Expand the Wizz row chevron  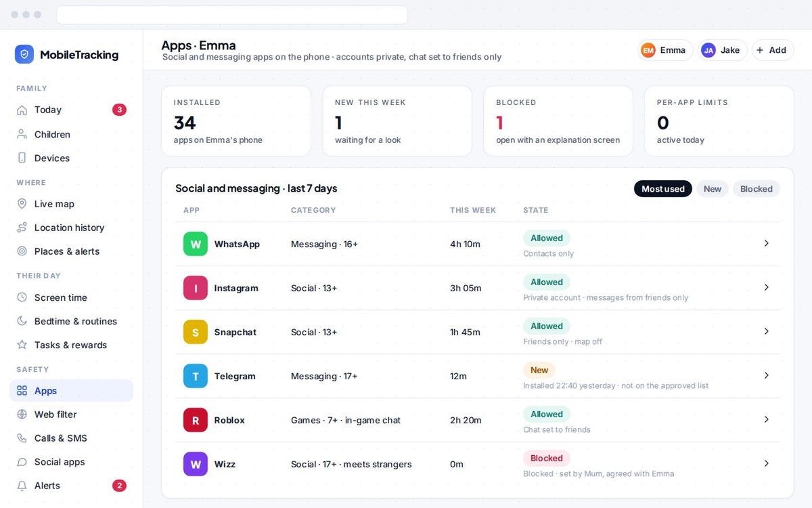[x=767, y=463]
